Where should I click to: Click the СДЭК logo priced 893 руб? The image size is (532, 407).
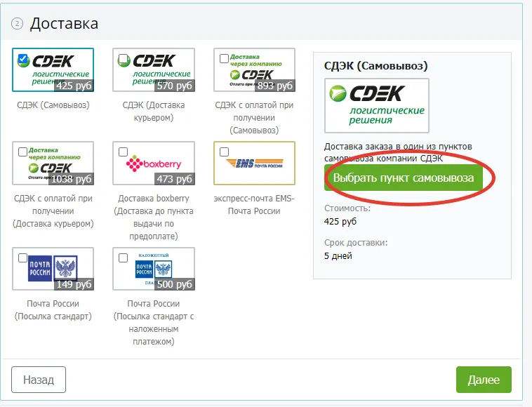point(254,70)
